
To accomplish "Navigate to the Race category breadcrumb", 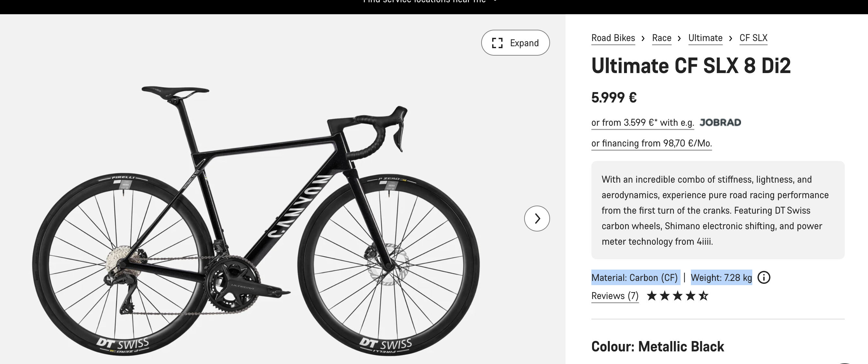I will coord(662,38).
